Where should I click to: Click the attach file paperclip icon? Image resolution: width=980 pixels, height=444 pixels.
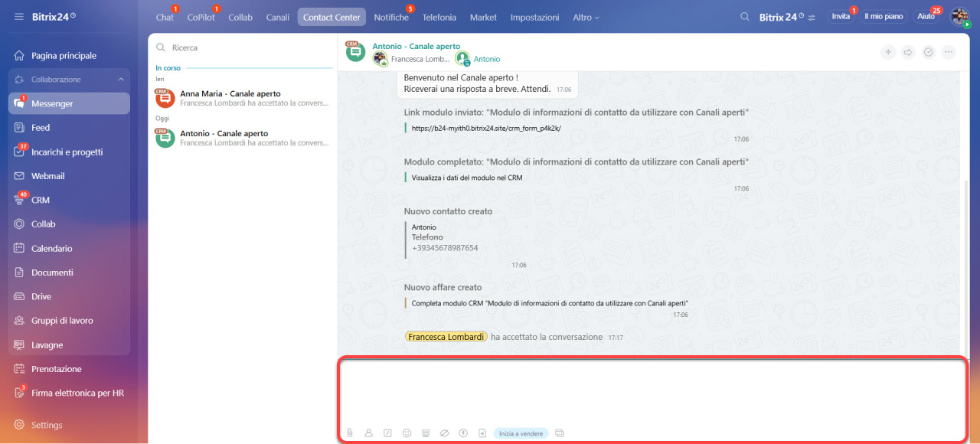click(x=349, y=433)
